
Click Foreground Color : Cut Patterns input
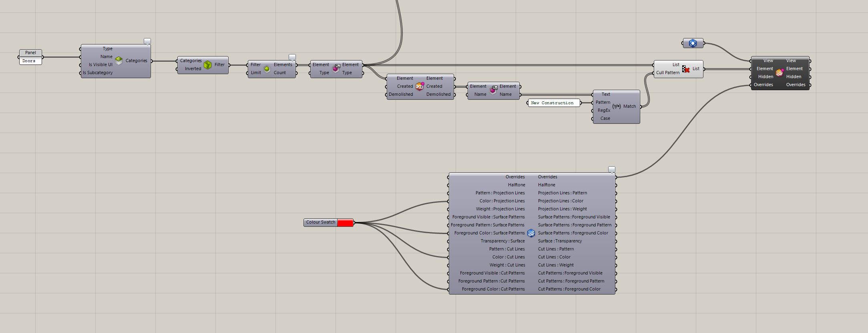[x=493, y=289]
